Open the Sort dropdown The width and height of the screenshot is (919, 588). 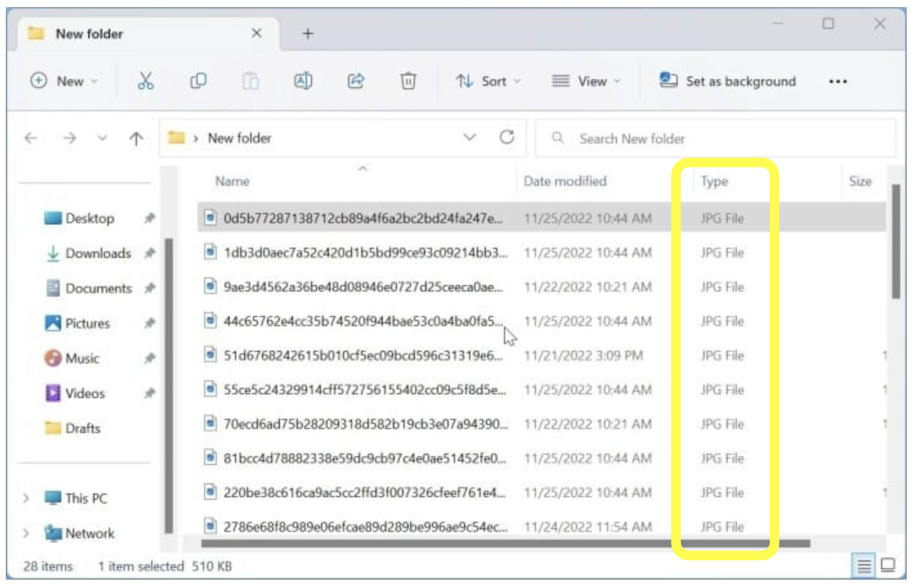(488, 81)
